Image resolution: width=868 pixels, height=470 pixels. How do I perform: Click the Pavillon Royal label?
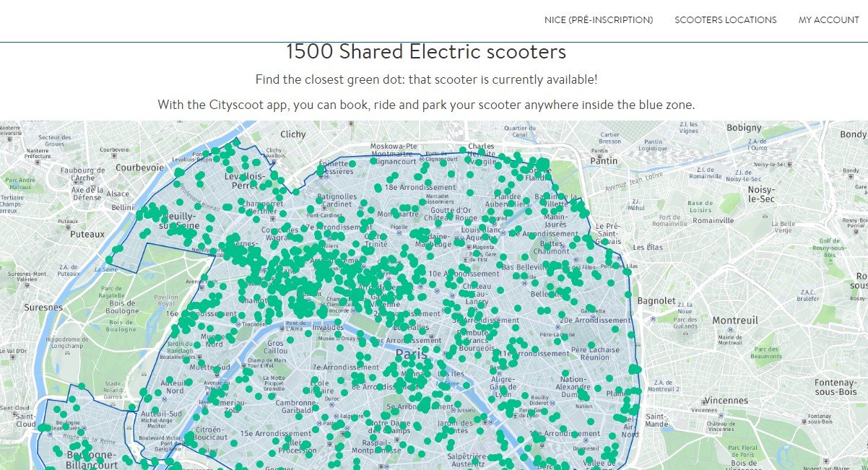point(166,300)
